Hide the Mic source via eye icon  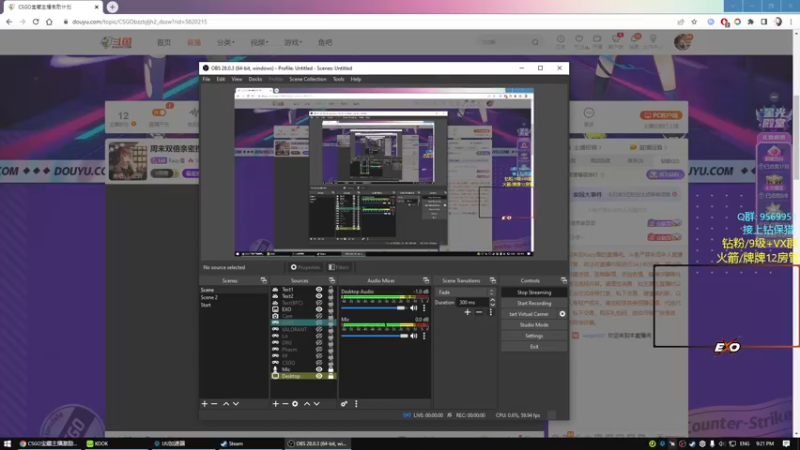click(x=319, y=369)
